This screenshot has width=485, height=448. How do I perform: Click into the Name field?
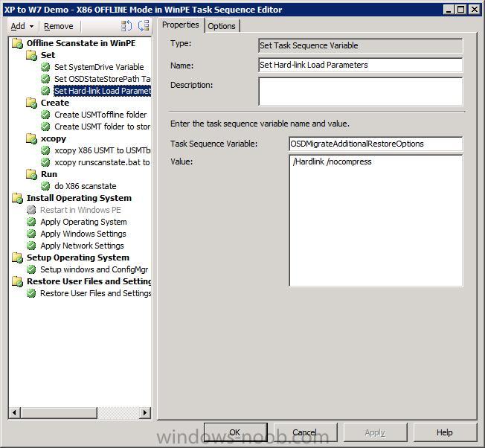[x=360, y=65]
